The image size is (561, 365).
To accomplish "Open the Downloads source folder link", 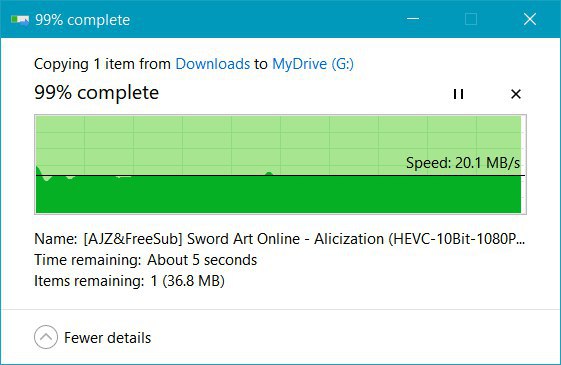I will (213, 64).
